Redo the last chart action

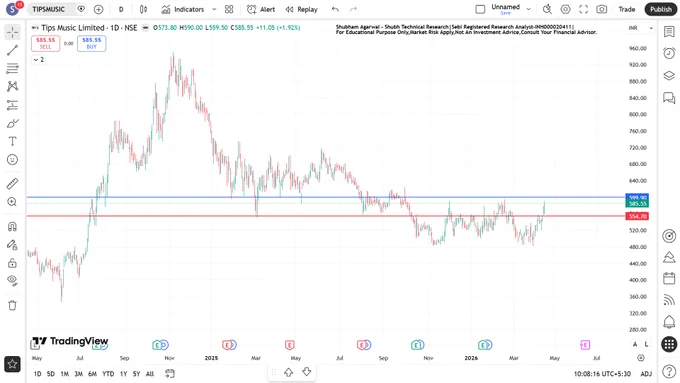click(x=353, y=9)
